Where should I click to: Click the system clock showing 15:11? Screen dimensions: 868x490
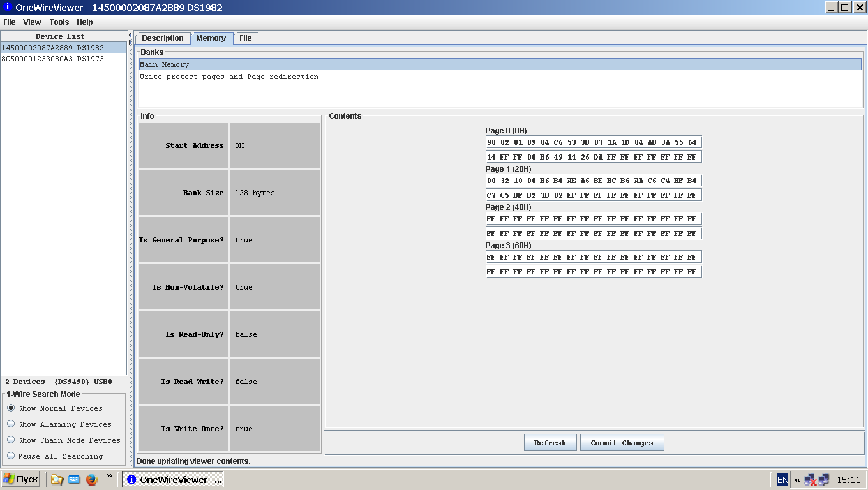pyautogui.click(x=848, y=480)
